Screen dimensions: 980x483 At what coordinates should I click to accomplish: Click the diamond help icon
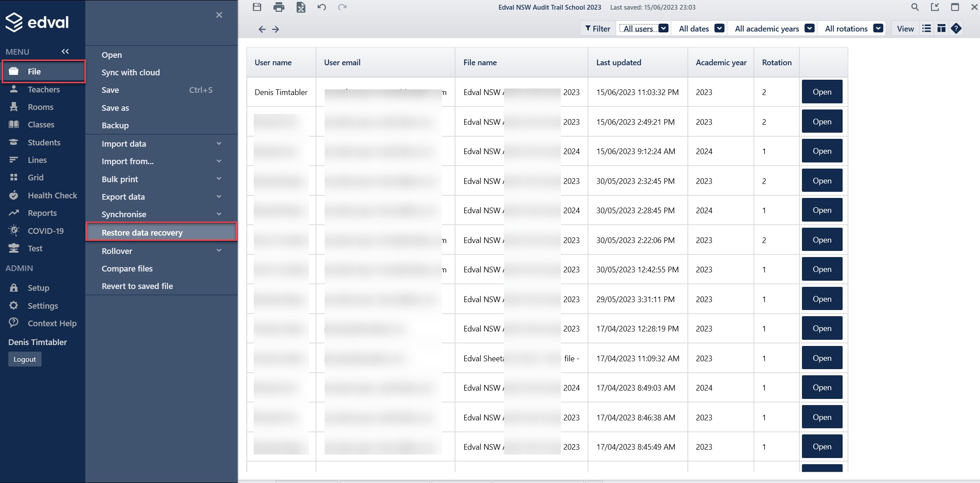click(956, 28)
